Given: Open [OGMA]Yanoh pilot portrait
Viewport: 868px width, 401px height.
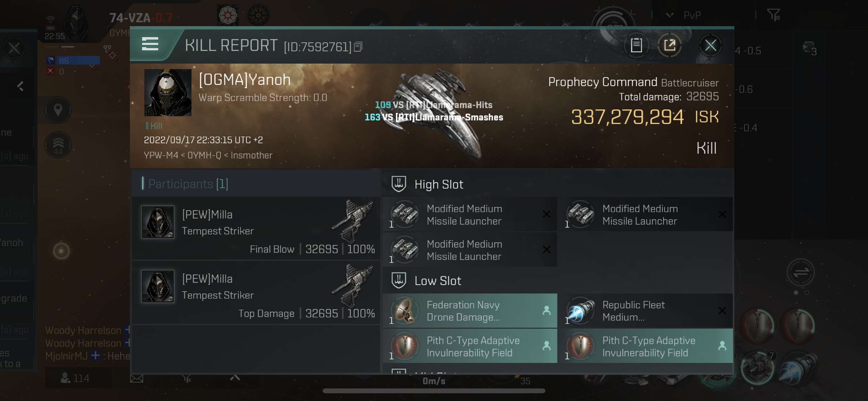Looking at the screenshot, I should pos(168,93).
